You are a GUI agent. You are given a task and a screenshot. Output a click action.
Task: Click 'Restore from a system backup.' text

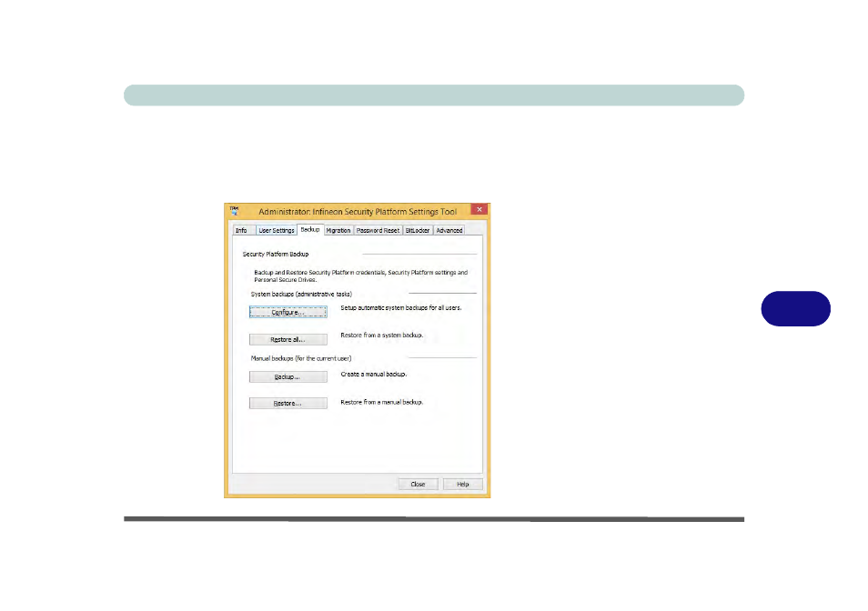(x=381, y=336)
